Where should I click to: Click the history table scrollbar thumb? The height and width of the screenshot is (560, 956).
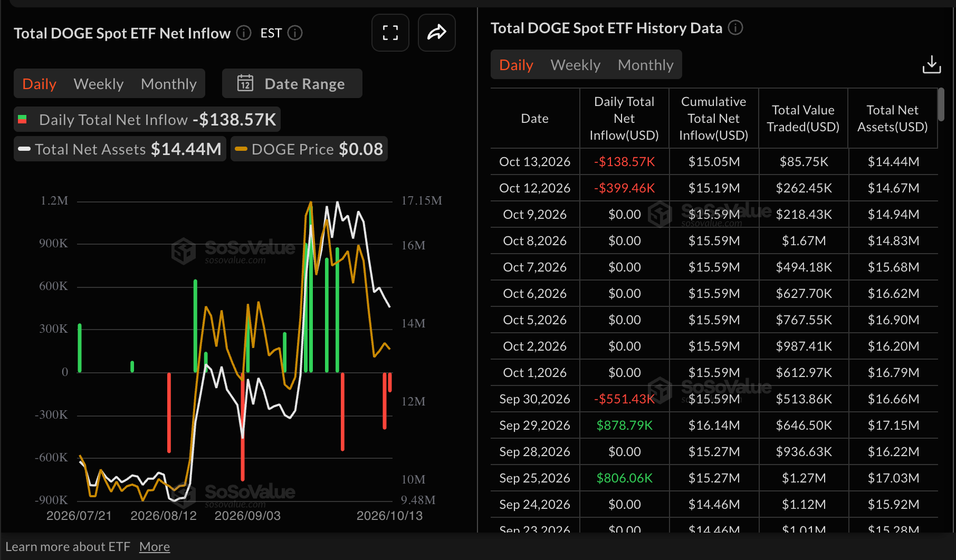941,104
